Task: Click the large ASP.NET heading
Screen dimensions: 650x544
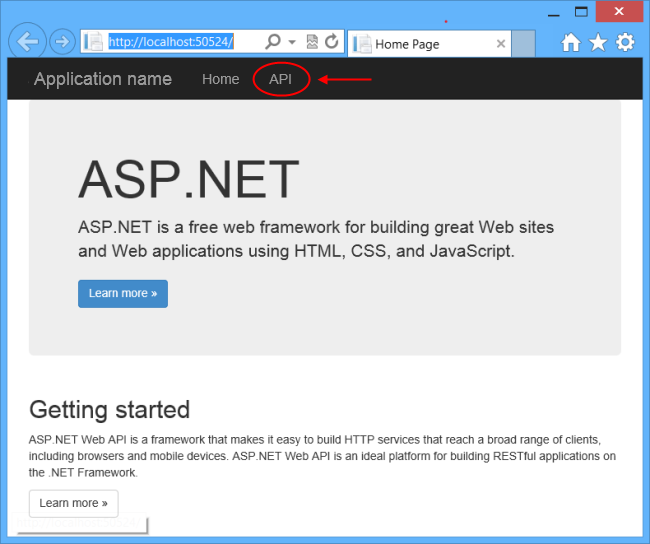Action: (189, 180)
